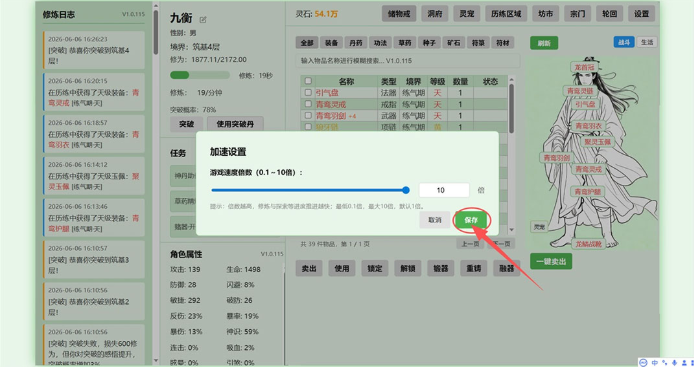Cancel the 加速设置 dialog with 取消
This screenshot has width=694, height=367.
[x=435, y=220]
